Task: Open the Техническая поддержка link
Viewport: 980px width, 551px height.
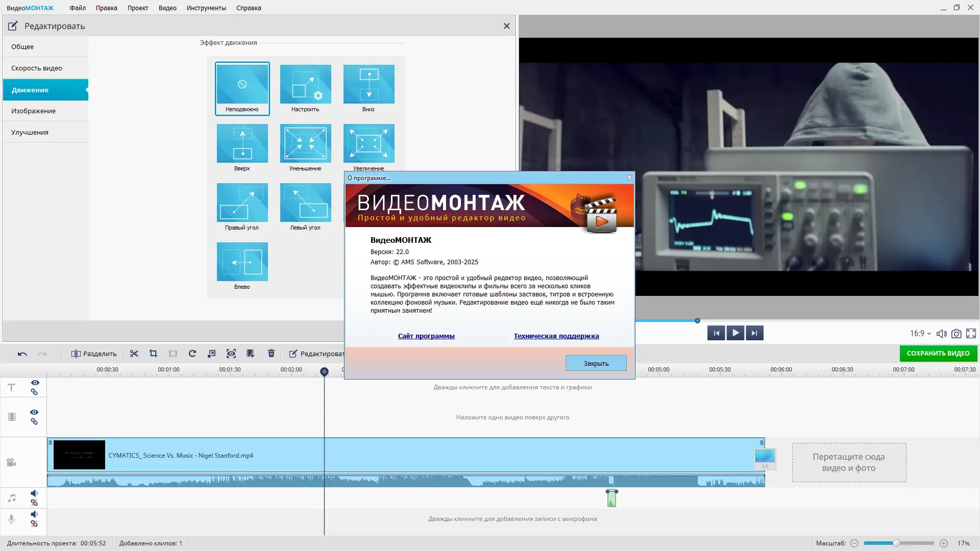Action: (x=556, y=336)
